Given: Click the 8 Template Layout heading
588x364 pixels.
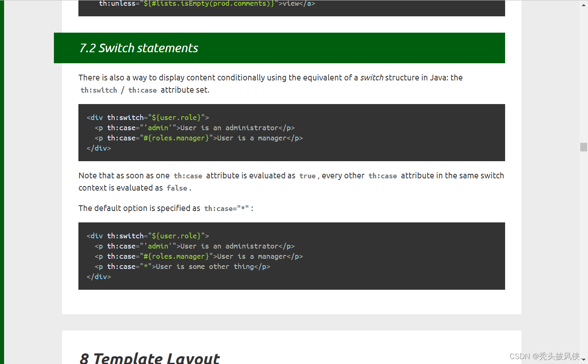Looking at the screenshot, I should [150, 358].
